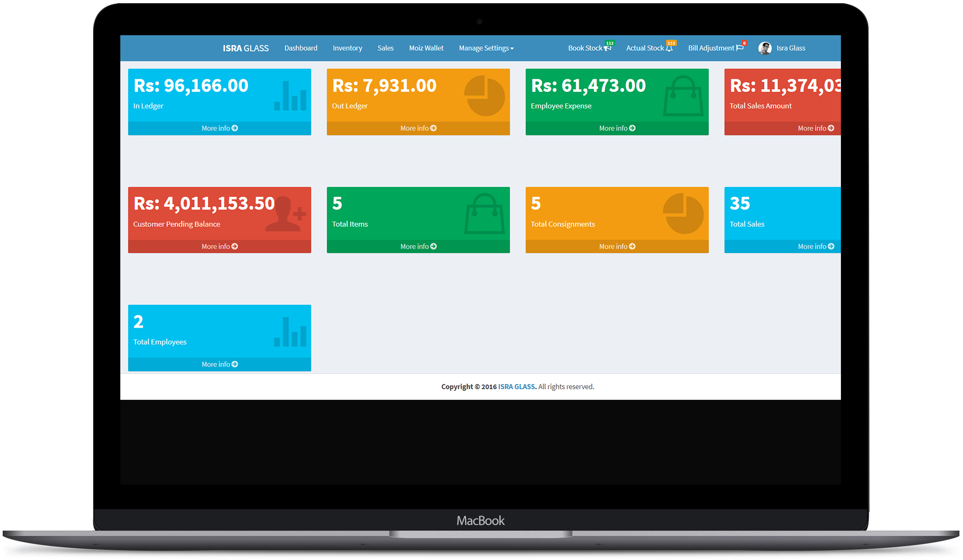Image resolution: width=963 pixels, height=560 pixels.
Task: Go to the Sales menu item
Action: coord(385,48)
